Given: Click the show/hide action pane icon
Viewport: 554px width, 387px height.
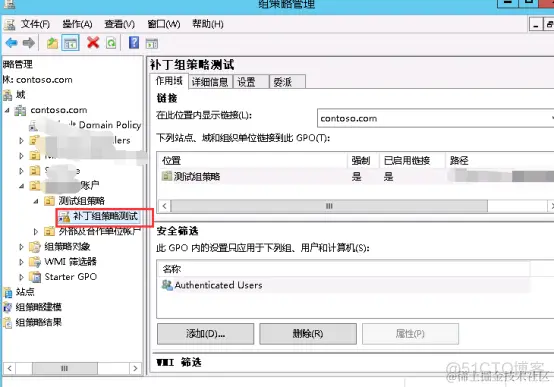Looking at the screenshot, I should point(152,43).
